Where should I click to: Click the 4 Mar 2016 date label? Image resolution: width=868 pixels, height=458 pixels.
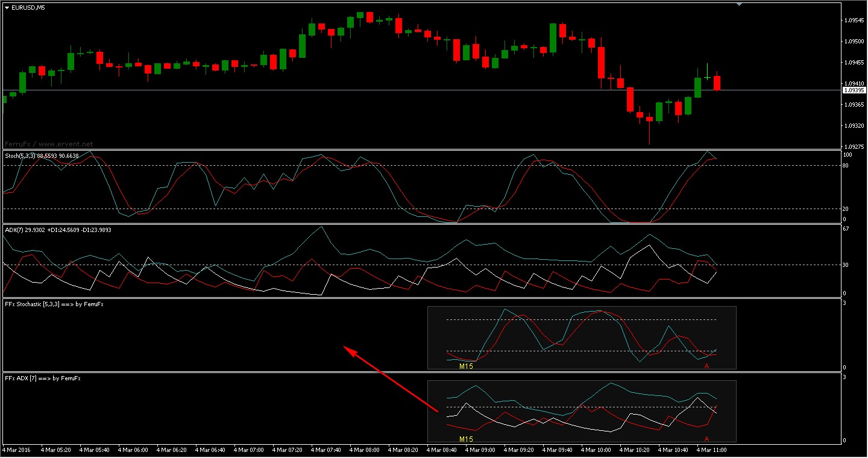(16, 450)
